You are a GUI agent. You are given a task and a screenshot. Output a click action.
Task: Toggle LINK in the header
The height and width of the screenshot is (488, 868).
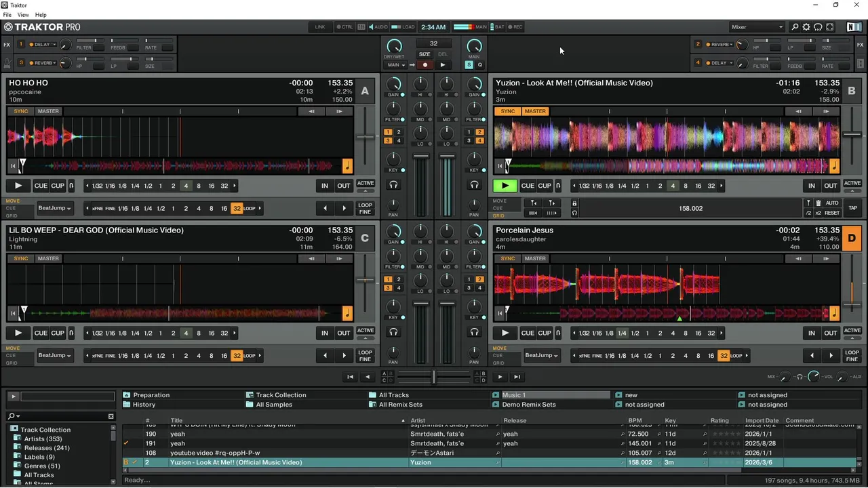pos(320,27)
